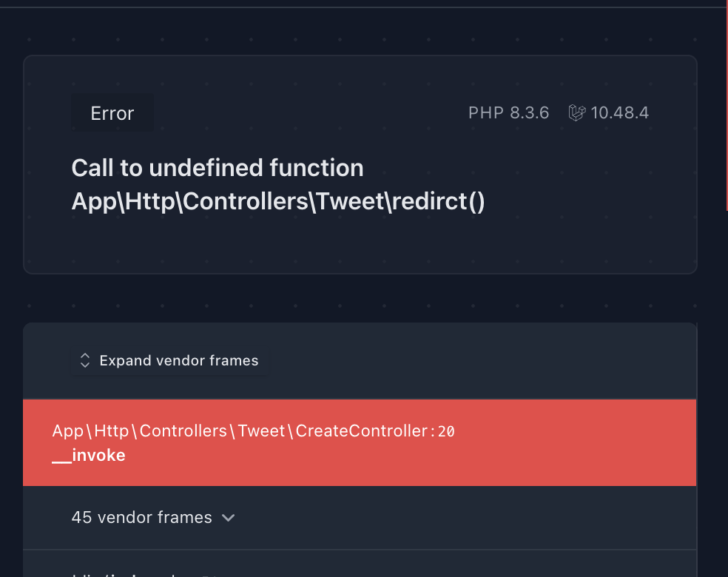Image resolution: width=728 pixels, height=577 pixels.
Task: Click the App\Http\Controllers\Tweet\redirct() text
Action: pos(278,201)
